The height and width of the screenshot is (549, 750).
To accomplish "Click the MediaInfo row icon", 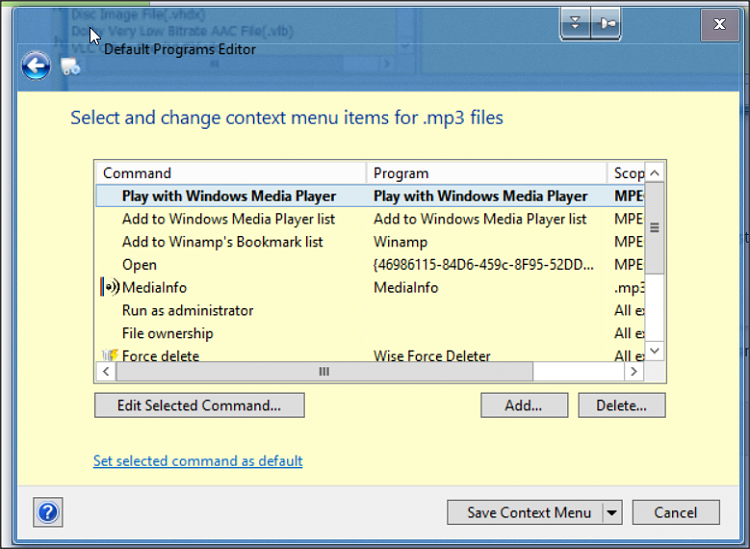I will (x=110, y=287).
